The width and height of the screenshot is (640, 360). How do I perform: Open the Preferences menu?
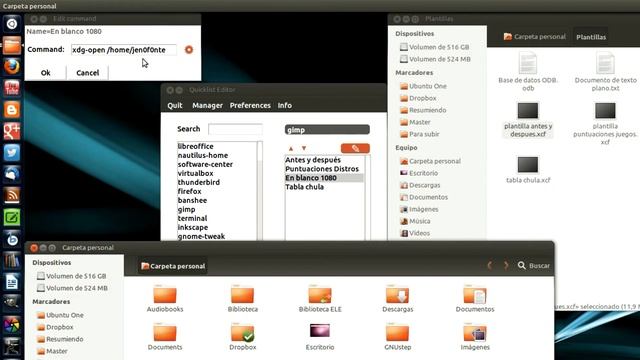250,105
